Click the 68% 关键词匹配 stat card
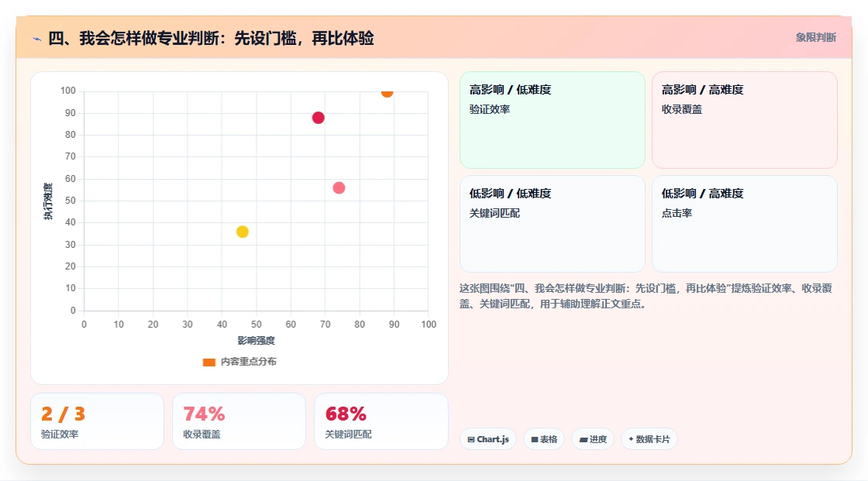This screenshot has height=481, width=868. (381, 421)
